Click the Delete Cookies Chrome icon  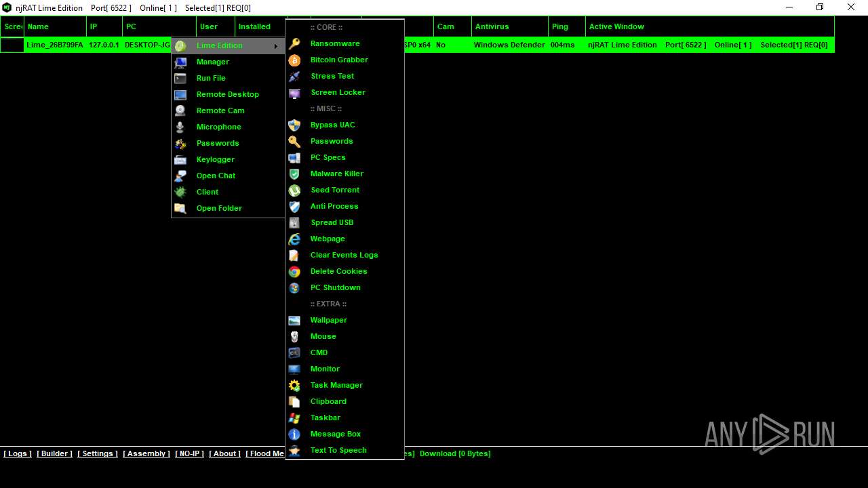coord(294,272)
